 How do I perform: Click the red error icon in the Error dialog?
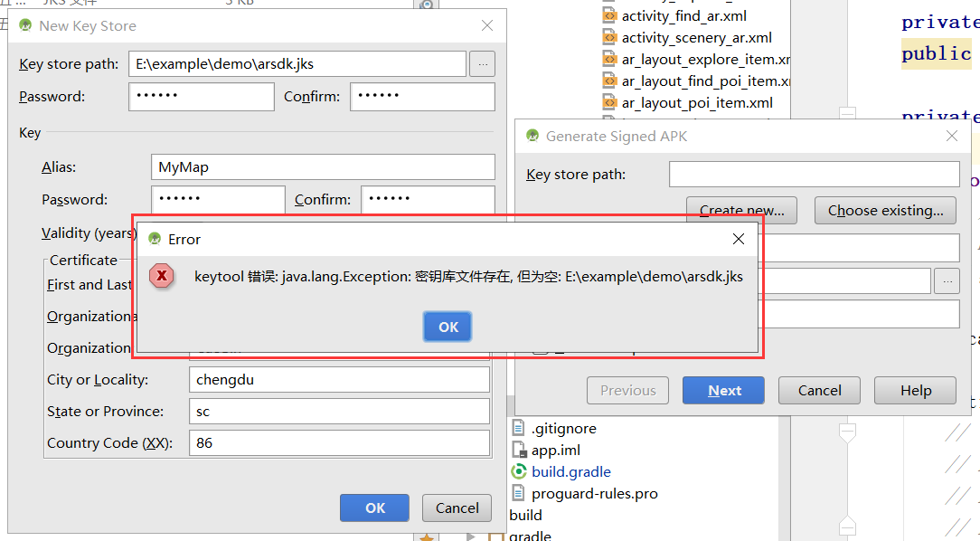pyautogui.click(x=161, y=276)
